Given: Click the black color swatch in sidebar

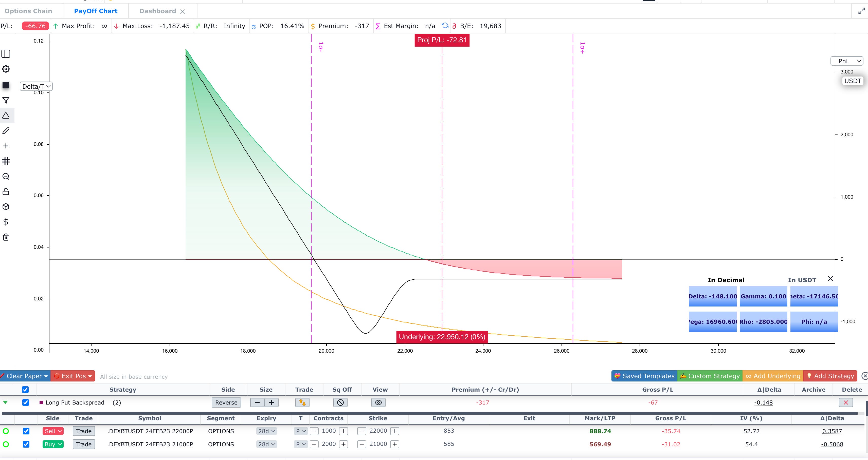Looking at the screenshot, I should 6,85.
